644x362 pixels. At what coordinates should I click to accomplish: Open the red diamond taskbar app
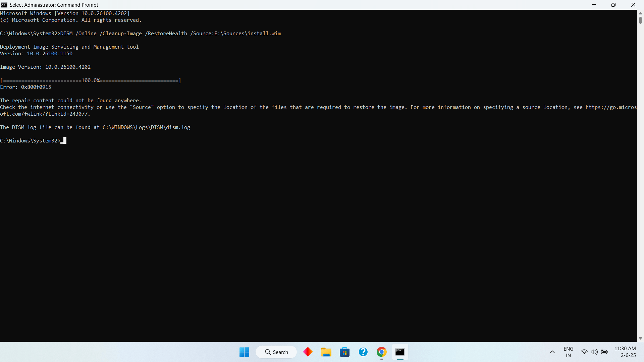click(308, 352)
